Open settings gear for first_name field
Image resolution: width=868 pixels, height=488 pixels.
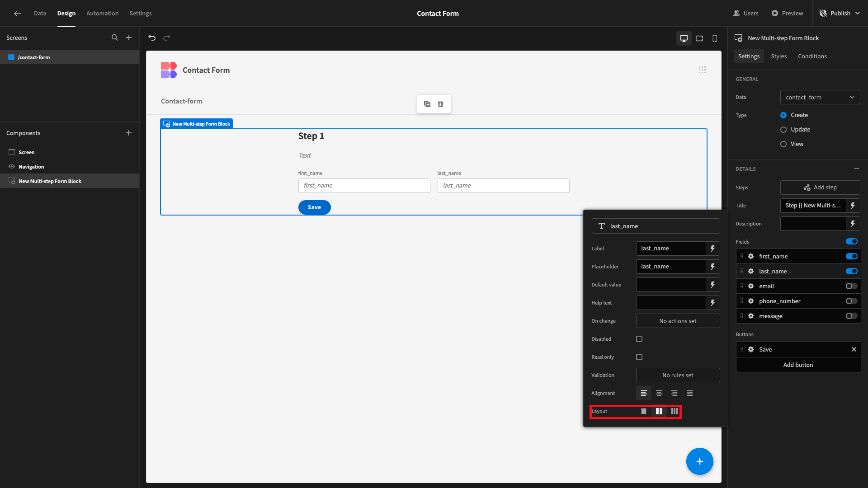(x=751, y=256)
